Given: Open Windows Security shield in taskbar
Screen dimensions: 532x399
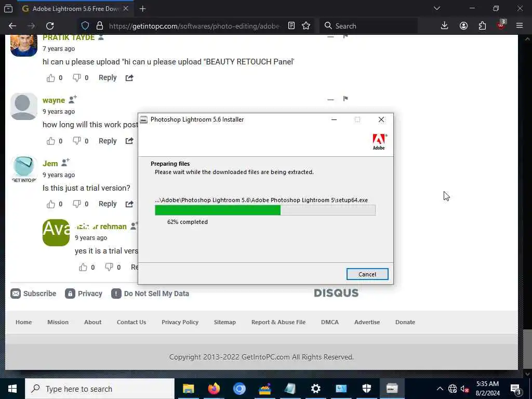Looking at the screenshot, I should coord(366,389).
